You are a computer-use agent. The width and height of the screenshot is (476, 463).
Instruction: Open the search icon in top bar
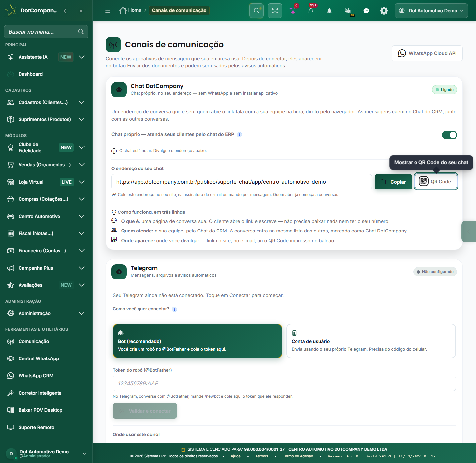pos(257,11)
